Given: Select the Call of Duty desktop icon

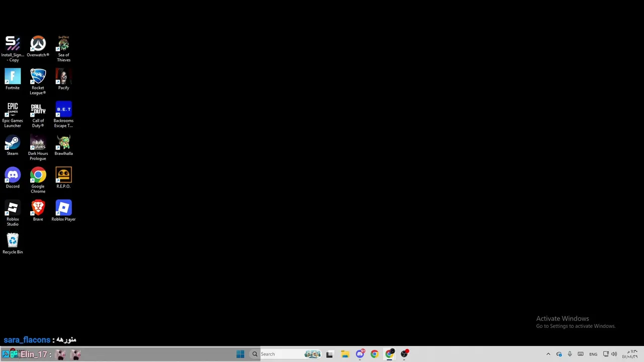Looking at the screenshot, I should [x=38, y=115].
